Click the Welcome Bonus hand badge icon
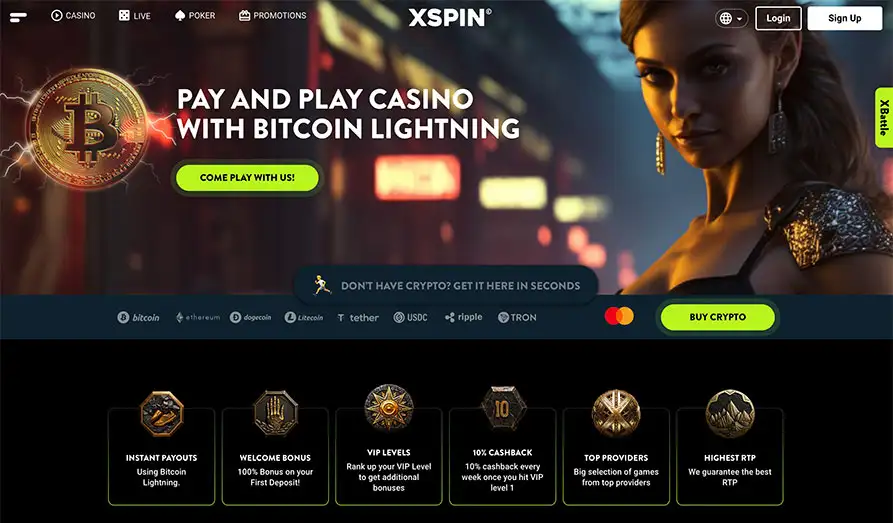The width and height of the screenshot is (893, 523). click(x=276, y=414)
